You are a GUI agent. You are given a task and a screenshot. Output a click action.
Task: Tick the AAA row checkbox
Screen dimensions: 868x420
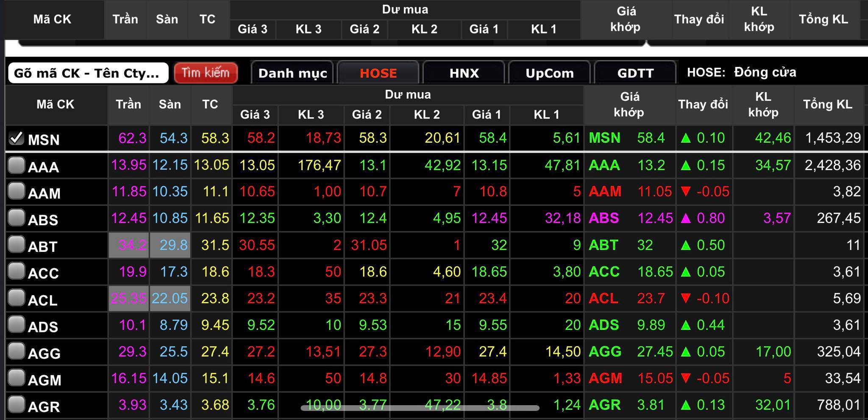point(16,165)
